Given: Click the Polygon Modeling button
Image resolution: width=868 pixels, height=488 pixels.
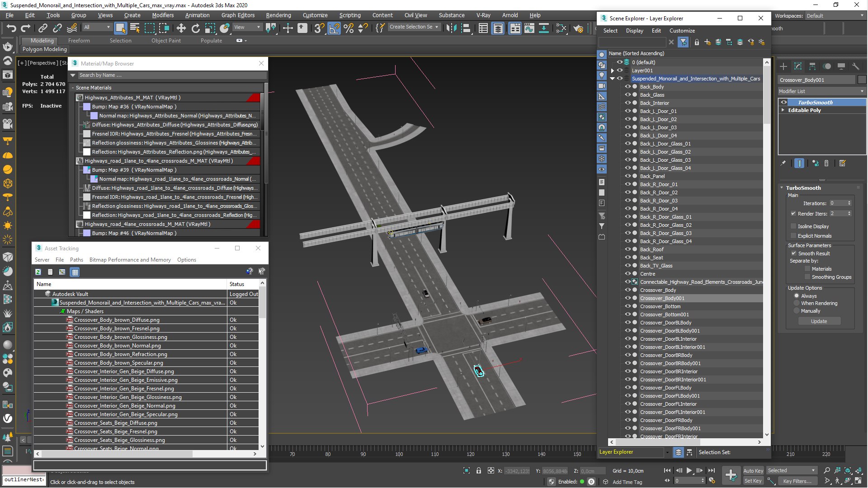Looking at the screenshot, I should tap(44, 49).
